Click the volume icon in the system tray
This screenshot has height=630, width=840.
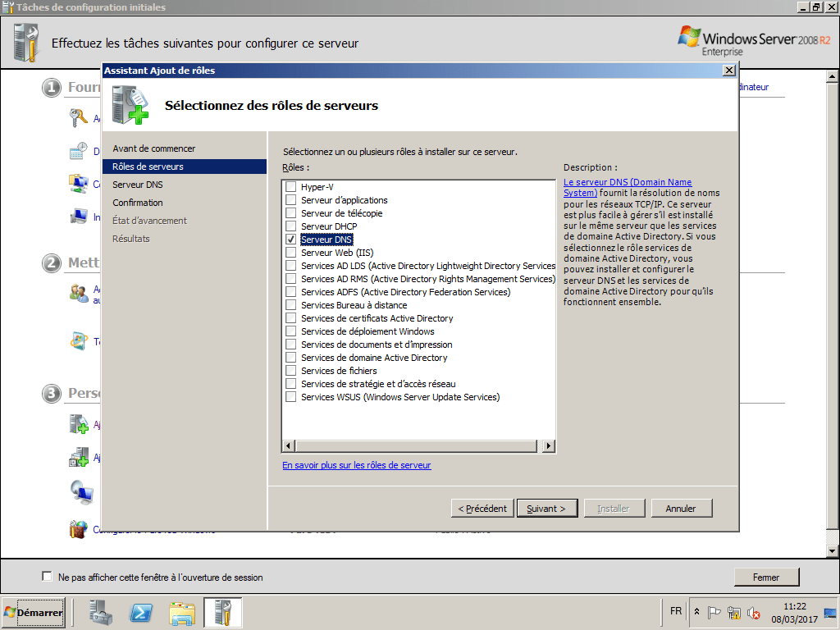[751, 612]
